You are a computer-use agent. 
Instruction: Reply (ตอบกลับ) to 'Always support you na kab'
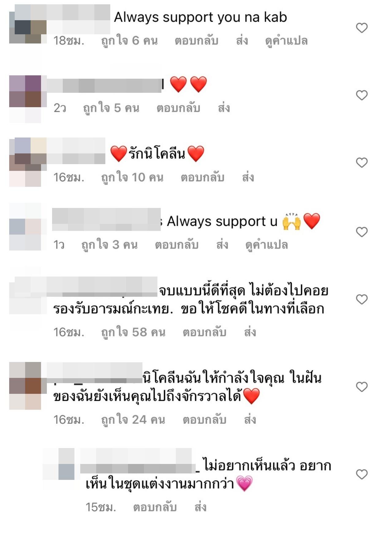click(196, 40)
